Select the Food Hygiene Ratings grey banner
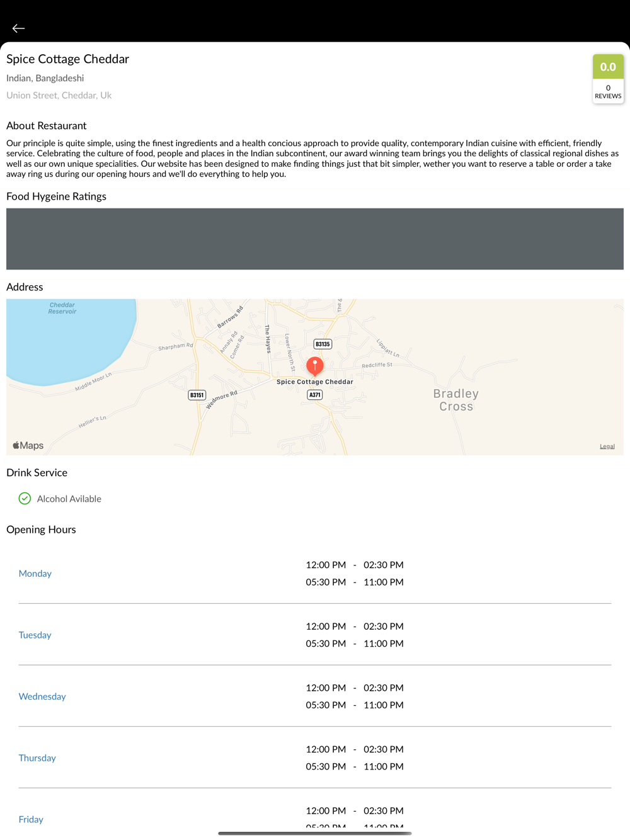The image size is (630, 840). coord(315,239)
